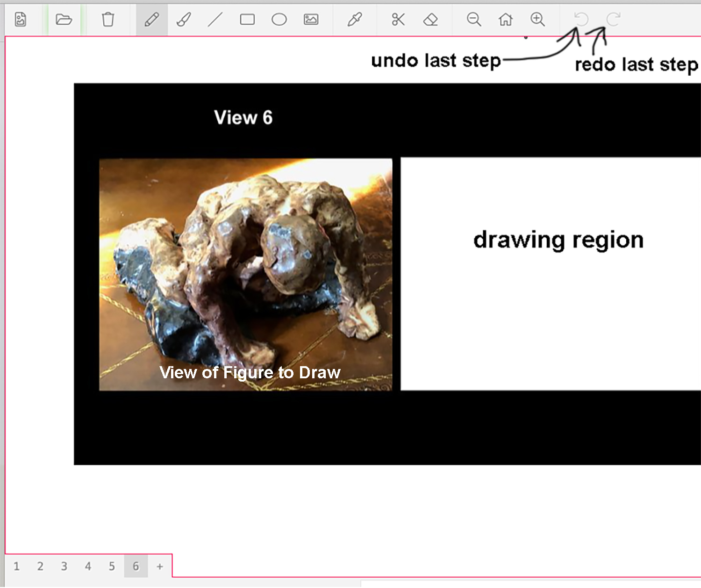Click the insert image icon
The image size is (701, 588).
click(x=311, y=20)
